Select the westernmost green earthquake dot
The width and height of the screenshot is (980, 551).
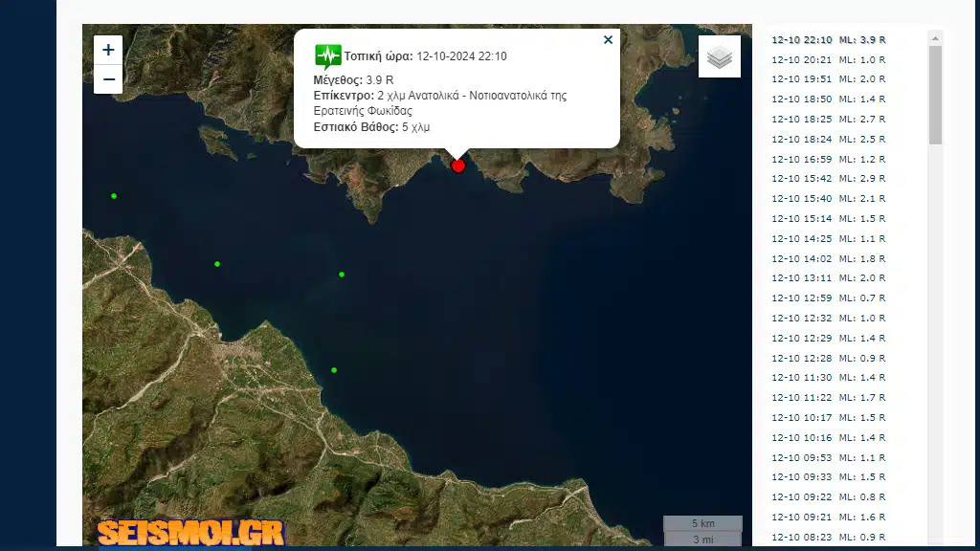coord(114,196)
